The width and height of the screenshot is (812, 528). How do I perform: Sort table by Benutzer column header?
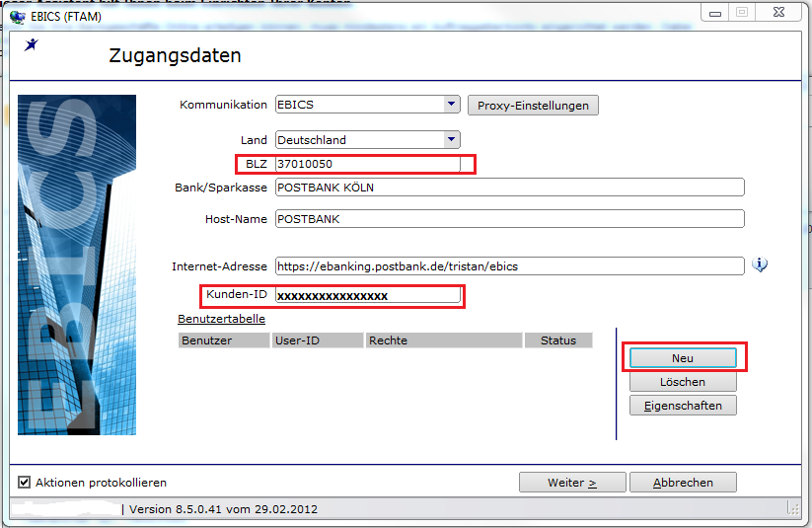point(224,340)
